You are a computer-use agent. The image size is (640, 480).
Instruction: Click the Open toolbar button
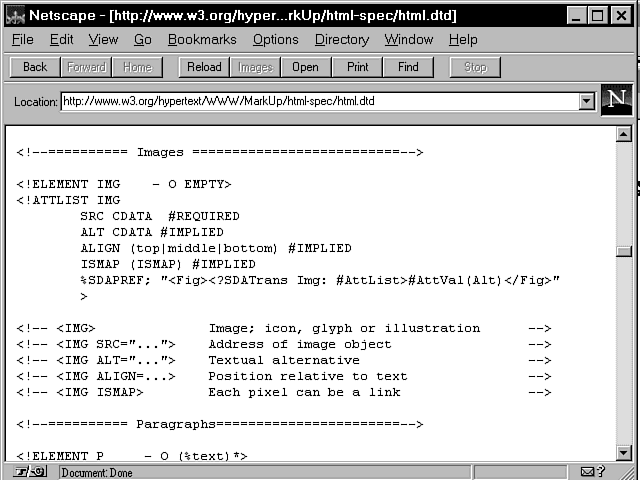[305, 67]
